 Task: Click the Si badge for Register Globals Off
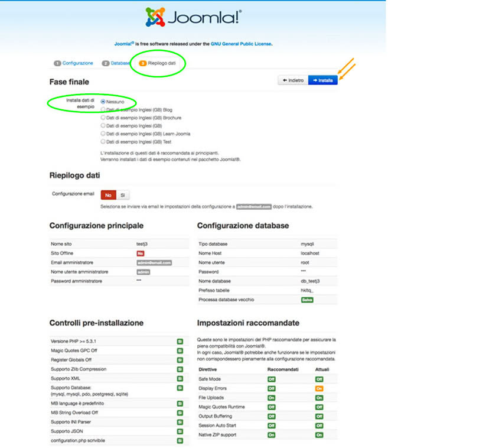[180, 360]
